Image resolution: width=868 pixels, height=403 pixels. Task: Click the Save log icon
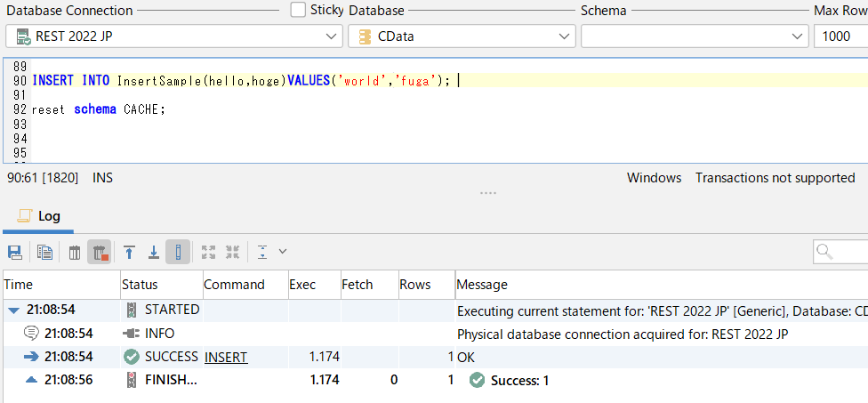15,253
